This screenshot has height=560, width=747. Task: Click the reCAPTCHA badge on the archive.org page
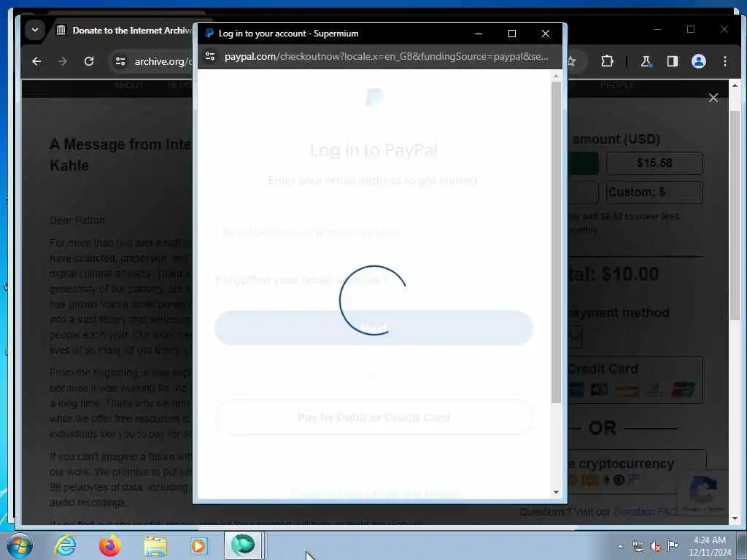coord(703,494)
